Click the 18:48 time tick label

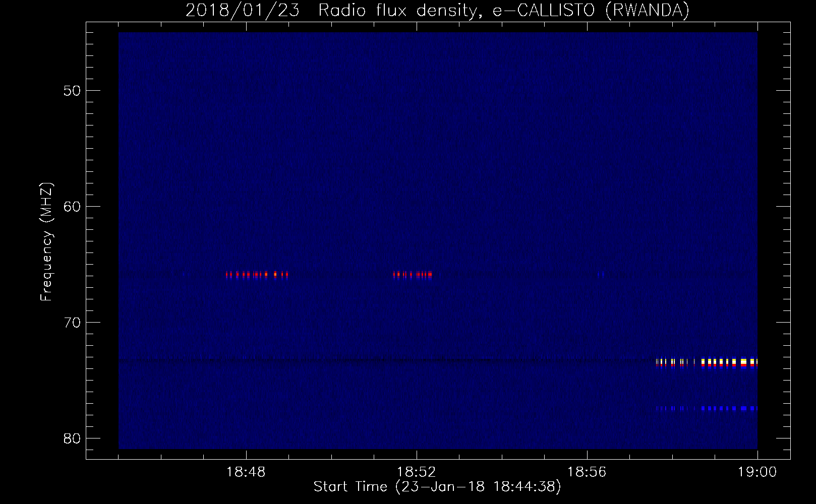(x=246, y=472)
